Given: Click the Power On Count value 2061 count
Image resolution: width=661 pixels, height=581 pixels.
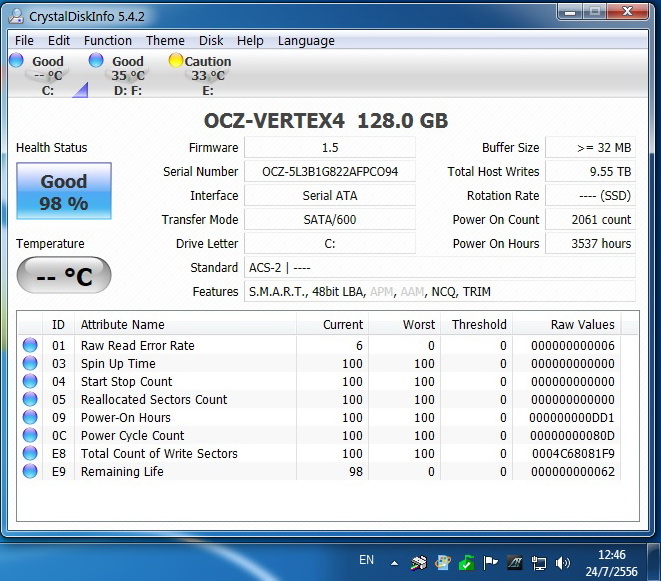Looking at the screenshot, I should coord(590,220).
